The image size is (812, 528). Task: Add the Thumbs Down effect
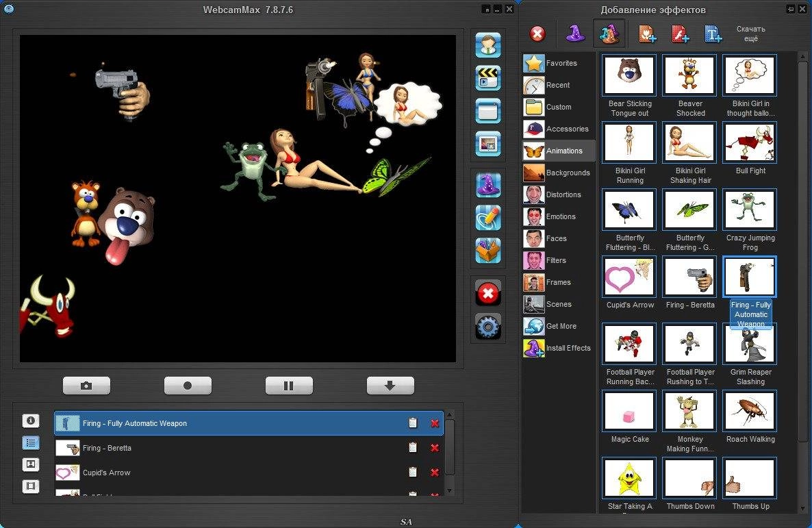point(689,478)
